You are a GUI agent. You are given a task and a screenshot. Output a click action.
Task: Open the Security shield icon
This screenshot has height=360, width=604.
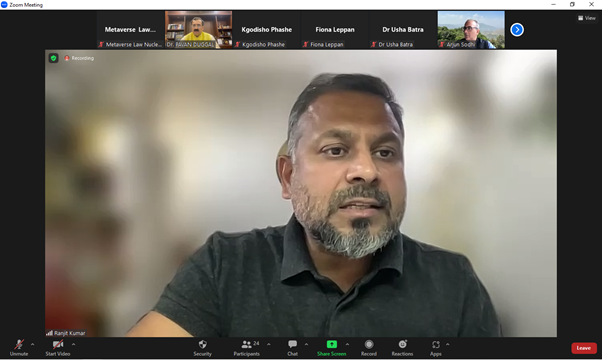(203, 344)
